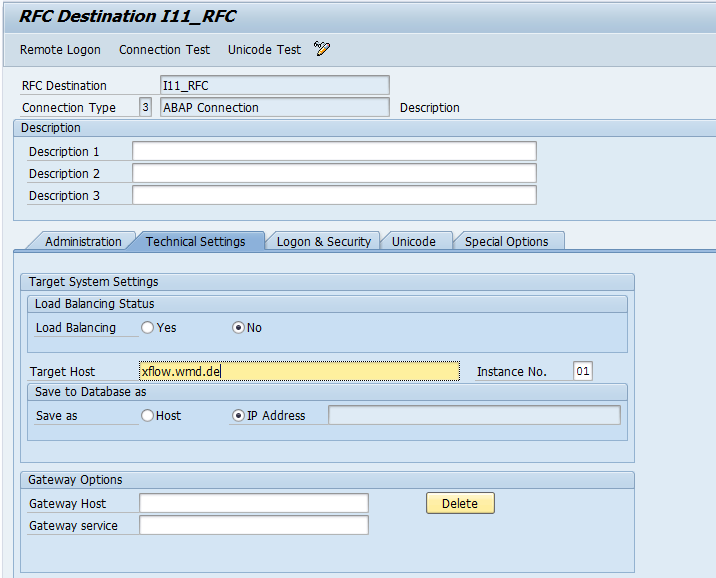Click the Gateway service input field
716x578 pixels.
(253, 526)
